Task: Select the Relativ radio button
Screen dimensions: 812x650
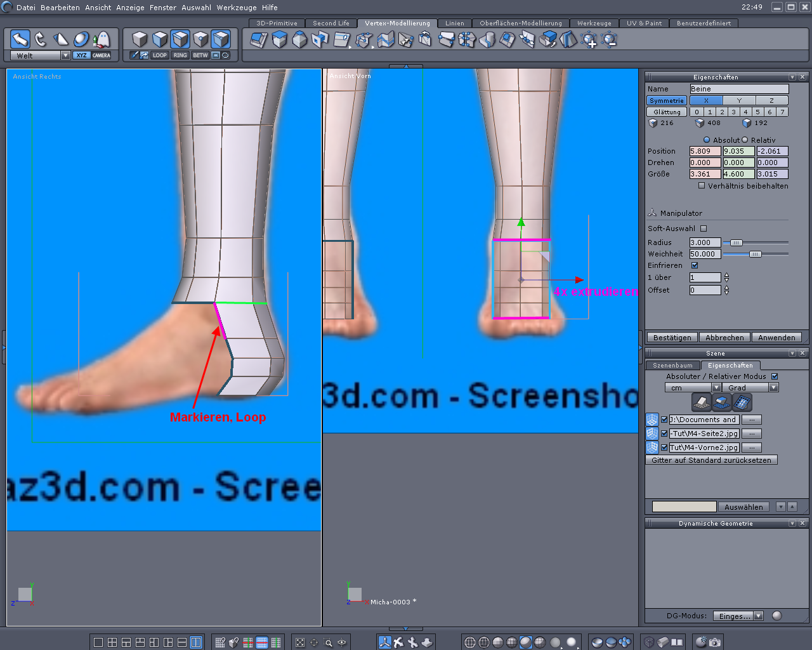Action: point(745,140)
